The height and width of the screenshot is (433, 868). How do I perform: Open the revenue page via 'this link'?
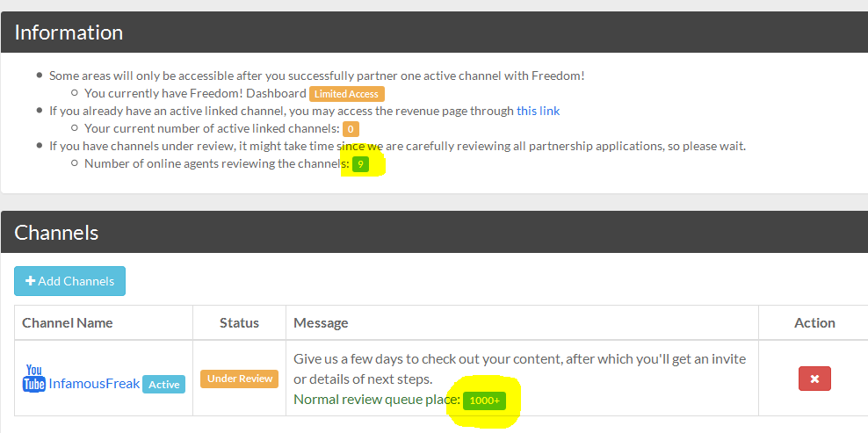pyautogui.click(x=538, y=111)
